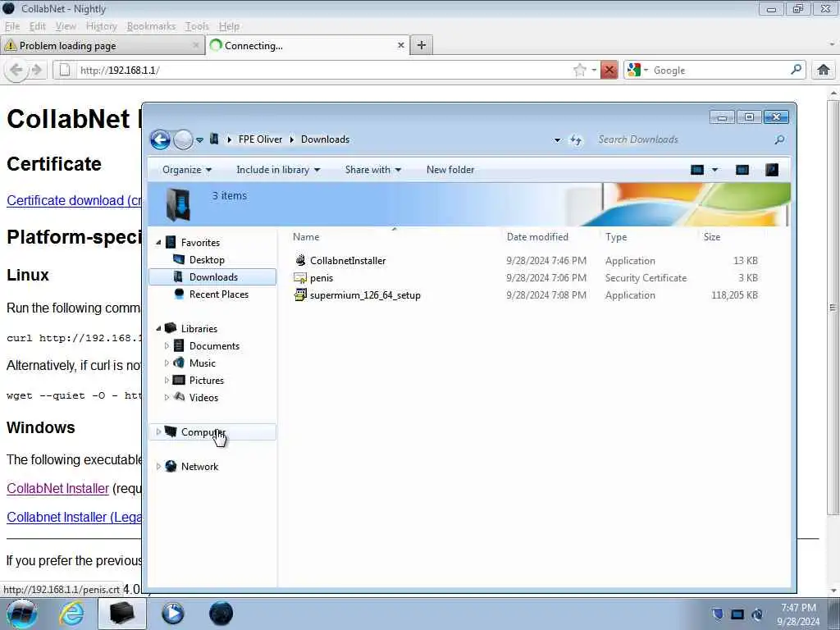Collapse the Libraries group arrow
Image resolution: width=840 pixels, height=630 pixels.
(x=158, y=328)
